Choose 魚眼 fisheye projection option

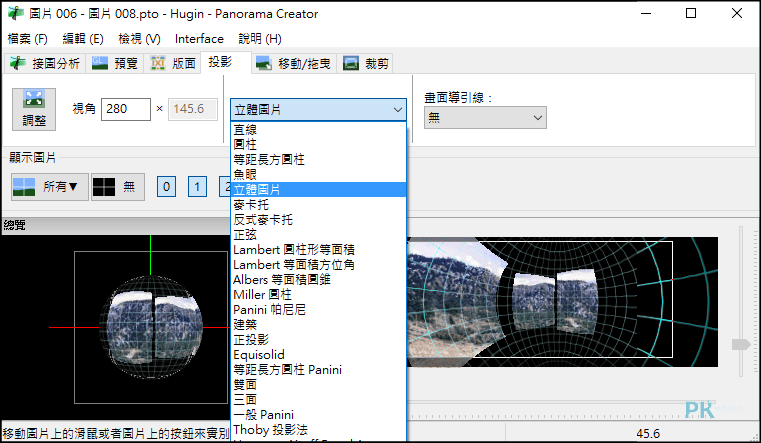(x=318, y=175)
